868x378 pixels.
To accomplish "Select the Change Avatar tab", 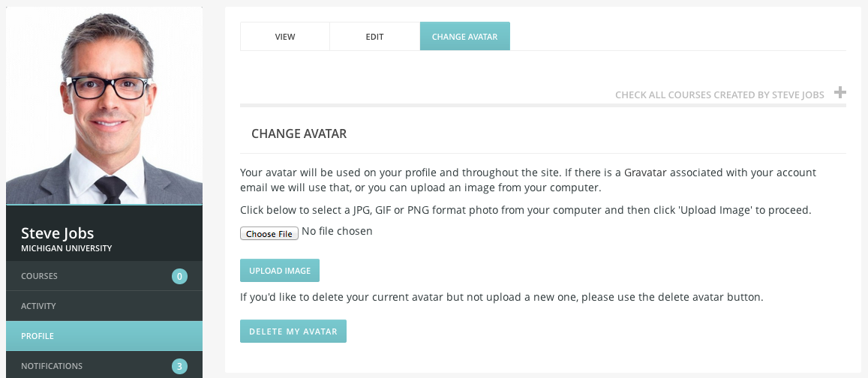I will 465,37.
